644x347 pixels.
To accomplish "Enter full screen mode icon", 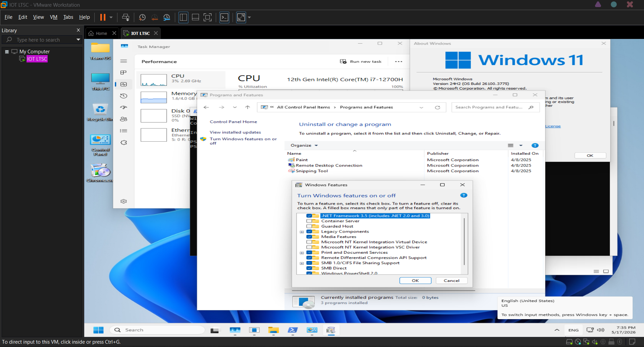I will tap(208, 17).
